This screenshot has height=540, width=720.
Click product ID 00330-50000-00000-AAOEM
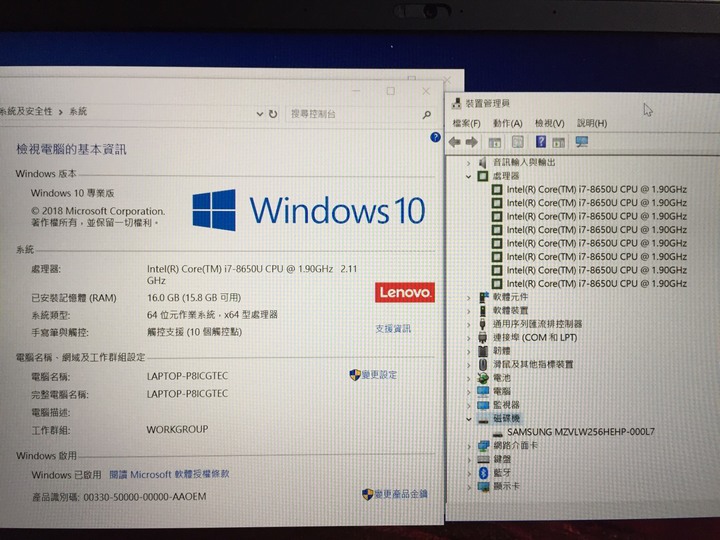click(x=145, y=497)
